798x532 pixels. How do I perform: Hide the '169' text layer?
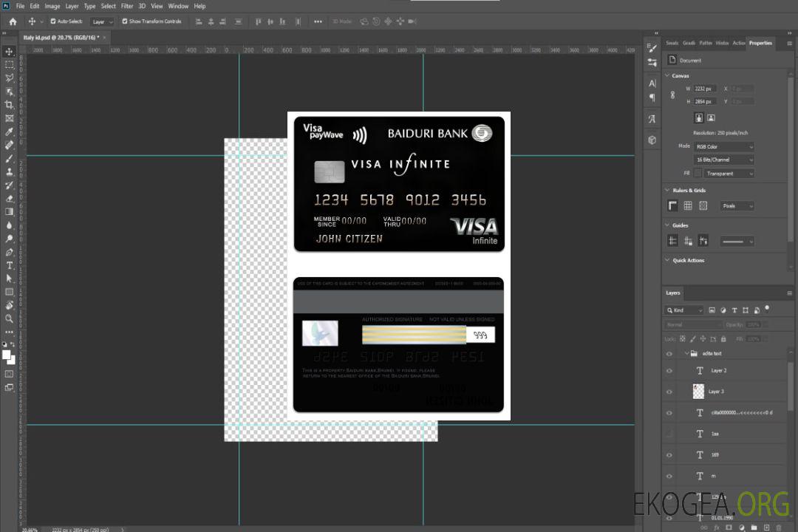pos(669,456)
